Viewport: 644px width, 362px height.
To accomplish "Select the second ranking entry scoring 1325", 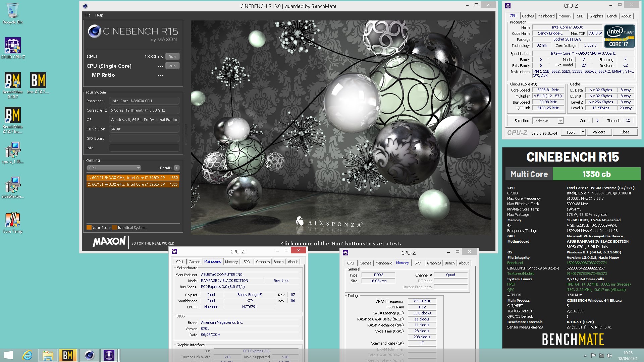I will pyautogui.click(x=132, y=184).
